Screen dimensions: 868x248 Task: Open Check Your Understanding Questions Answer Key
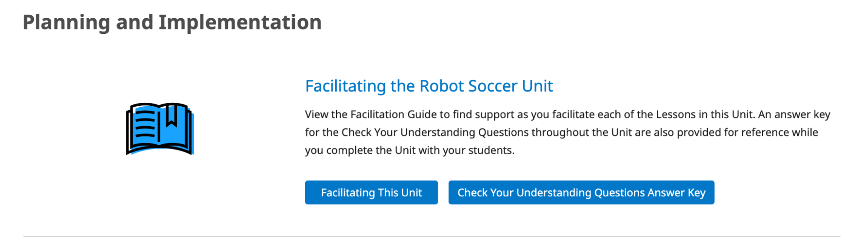pos(581,193)
